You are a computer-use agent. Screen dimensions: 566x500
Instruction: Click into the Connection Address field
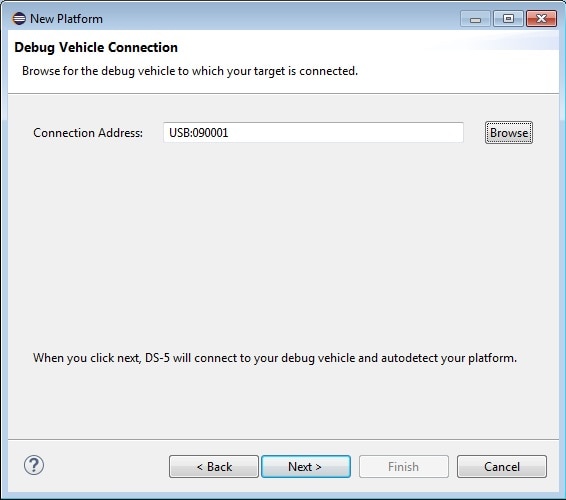pyautogui.click(x=313, y=132)
